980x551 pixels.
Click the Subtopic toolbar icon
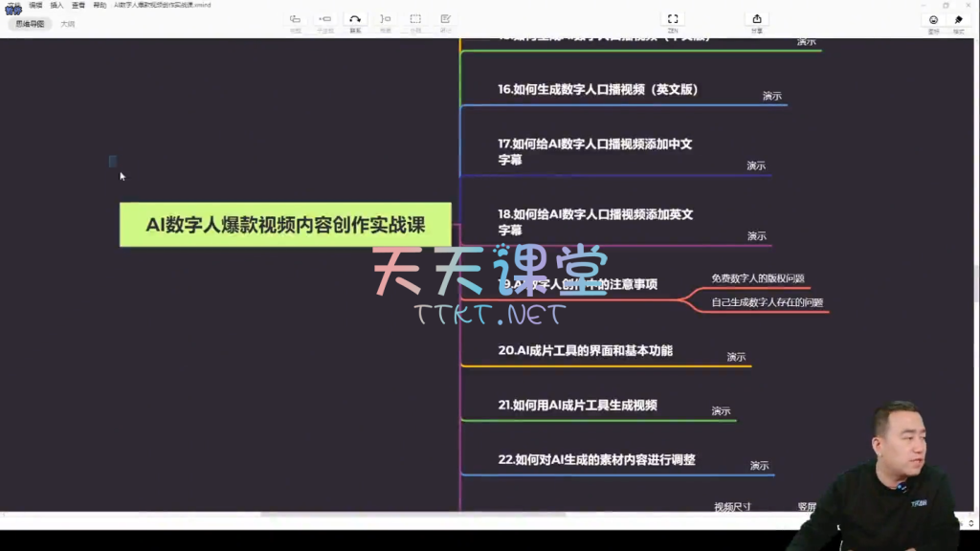tap(324, 20)
